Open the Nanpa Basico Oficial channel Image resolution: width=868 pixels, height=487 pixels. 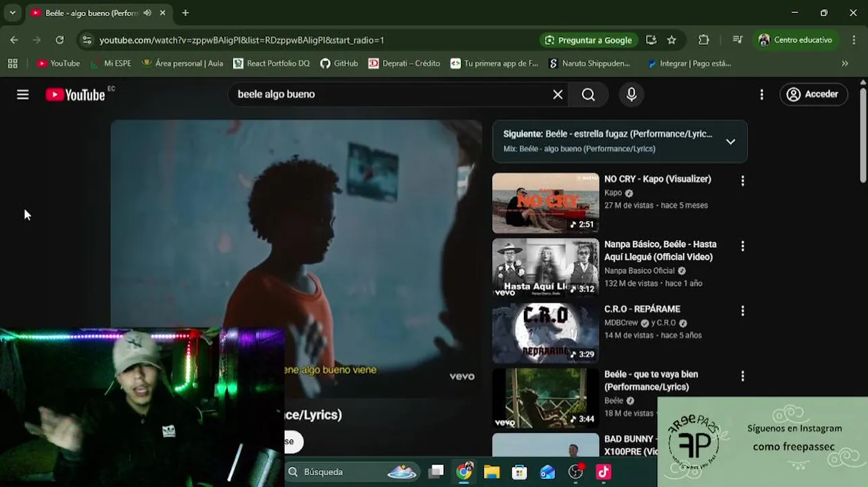640,271
